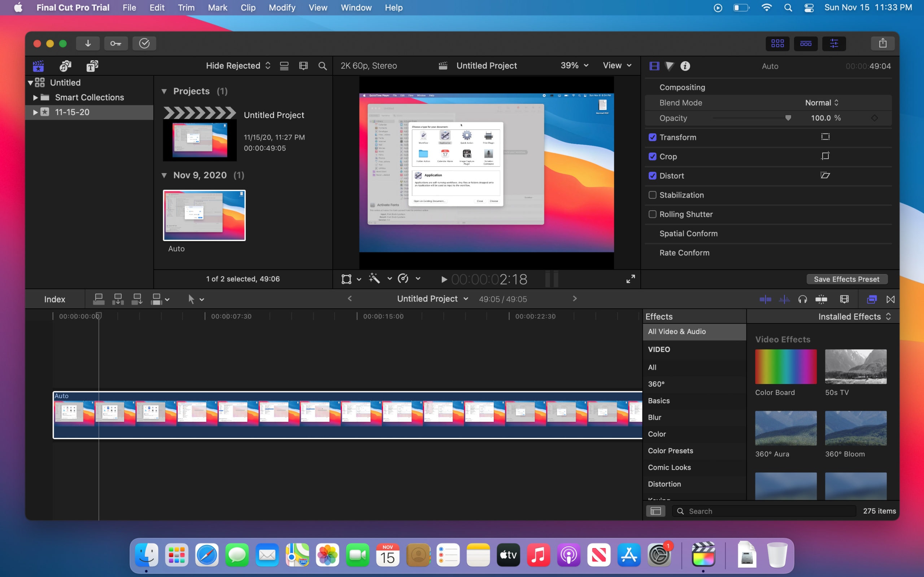Screen dimensions: 924x577
Task: Solo selected clips with headphone icon
Action: point(803,299)
